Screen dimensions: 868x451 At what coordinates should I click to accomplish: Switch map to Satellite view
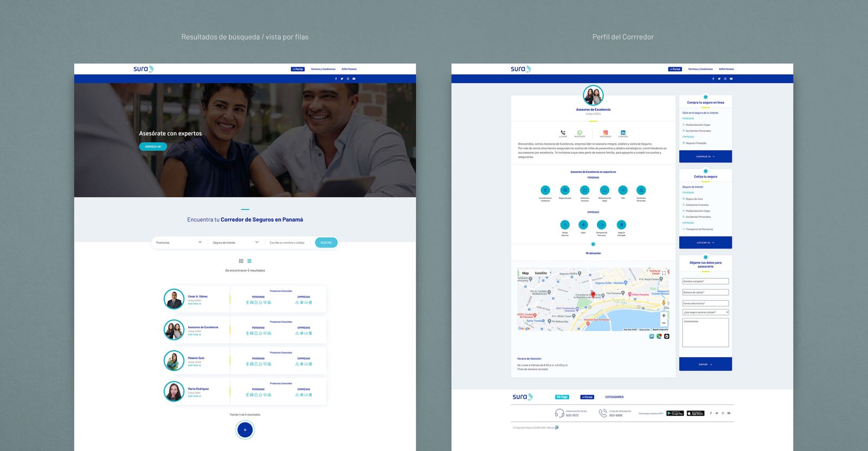(x=540, y=273)
